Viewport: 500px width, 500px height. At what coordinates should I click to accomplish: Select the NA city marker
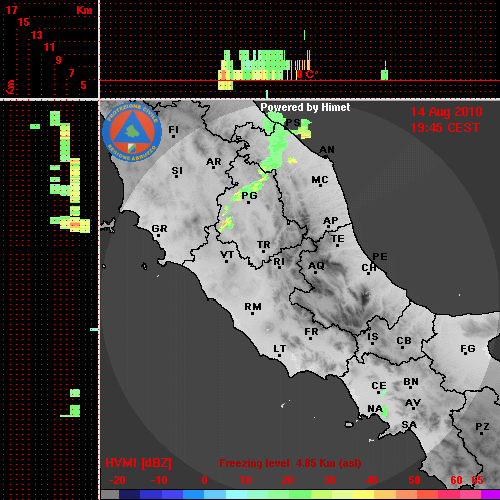[375, 410]
